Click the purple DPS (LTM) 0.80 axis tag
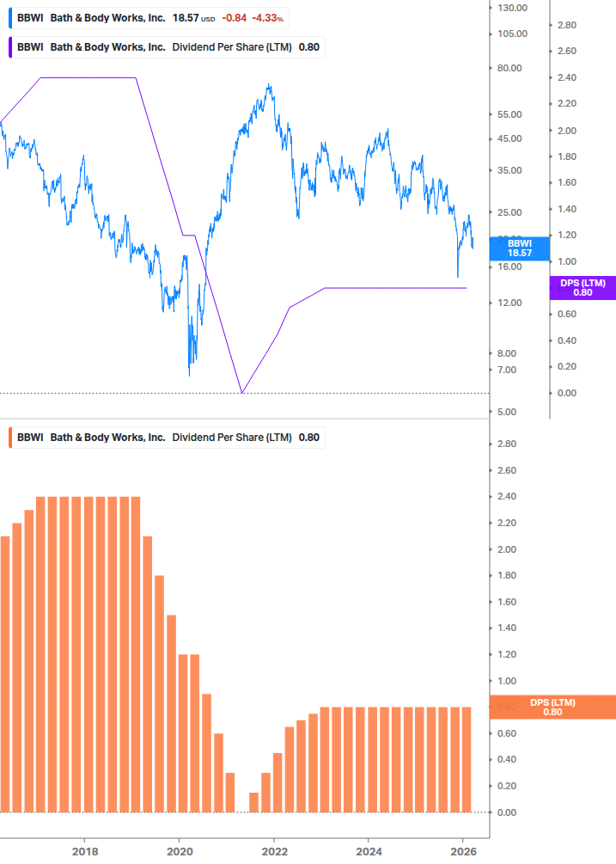616x864 pixels. (x=582, y=287)
